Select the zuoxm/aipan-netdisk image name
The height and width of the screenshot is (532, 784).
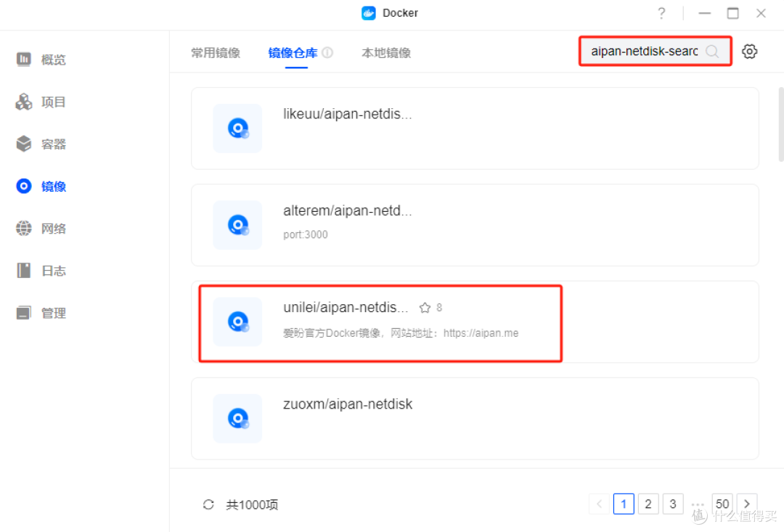click(348, 404)
